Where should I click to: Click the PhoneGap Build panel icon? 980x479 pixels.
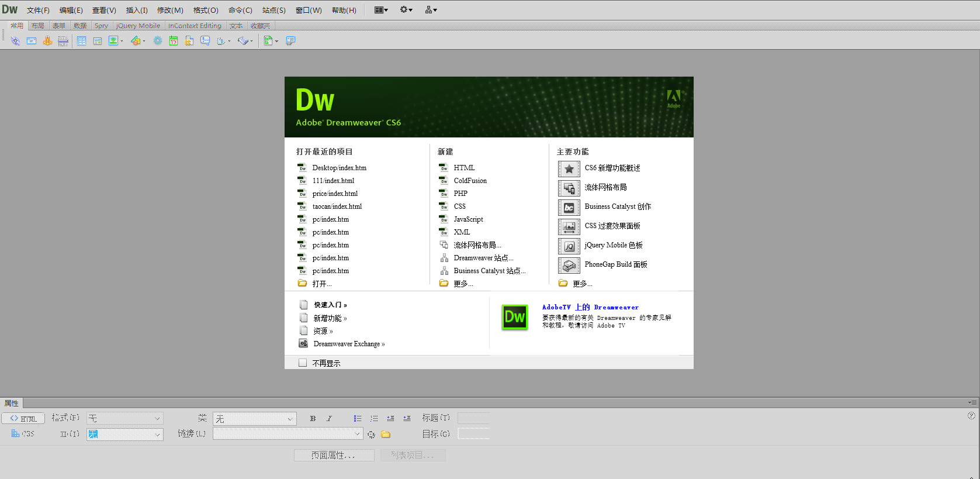(569, 265)
